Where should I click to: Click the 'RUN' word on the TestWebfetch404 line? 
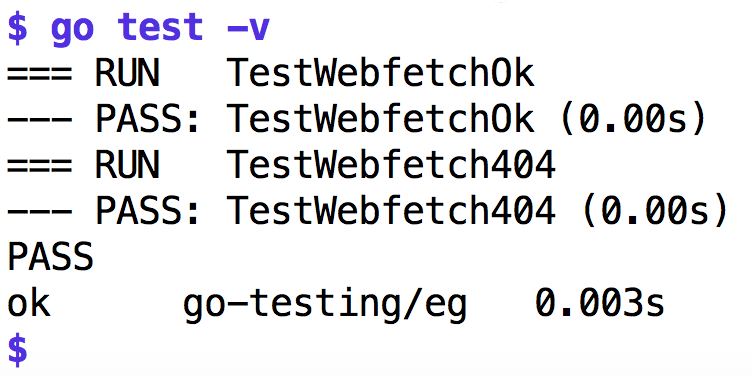point(127,165)
